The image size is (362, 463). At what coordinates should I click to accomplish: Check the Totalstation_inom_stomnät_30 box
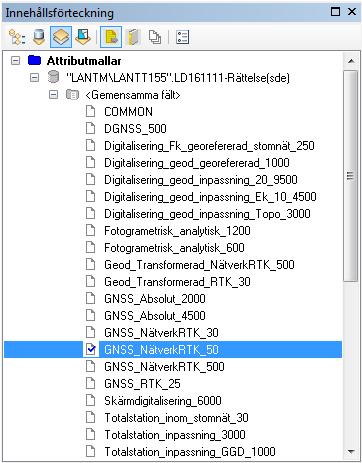(x=91, y=417)
